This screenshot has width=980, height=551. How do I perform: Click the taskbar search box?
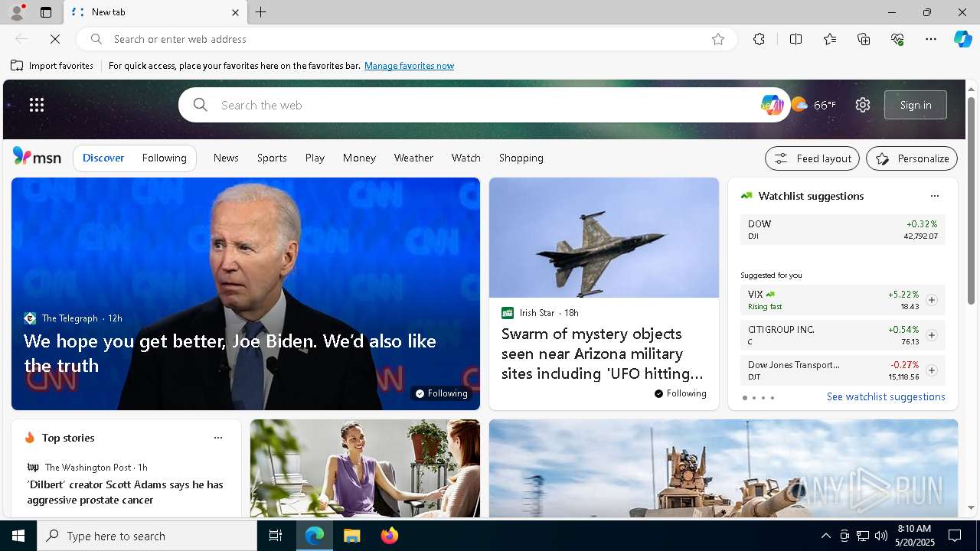147,536
